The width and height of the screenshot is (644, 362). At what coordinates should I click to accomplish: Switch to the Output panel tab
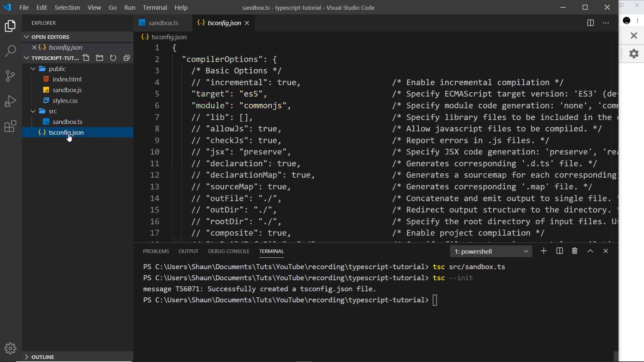pyautogui.click(x=189, y=251)
